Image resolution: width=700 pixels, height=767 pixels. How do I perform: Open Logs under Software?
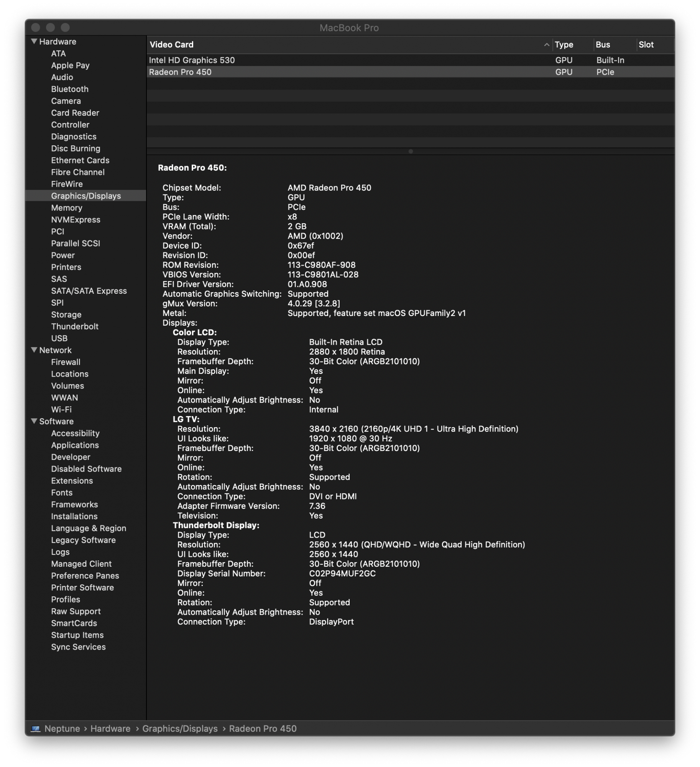pyautogui.click(x=60, y=552)
